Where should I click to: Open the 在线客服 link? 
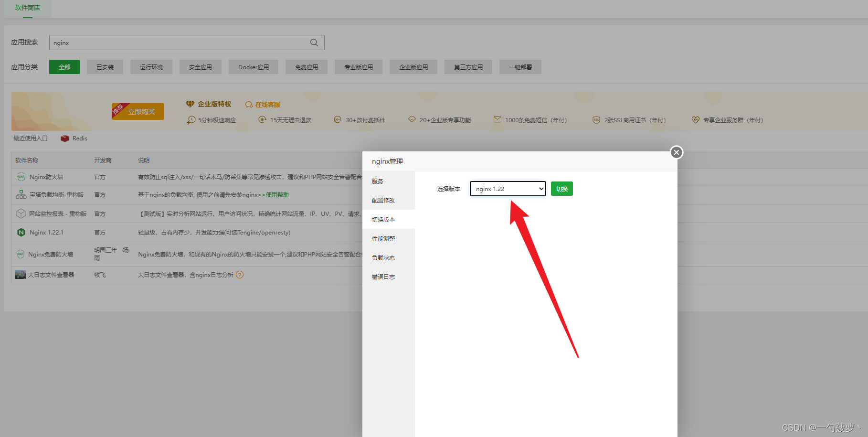coord(268,105)
